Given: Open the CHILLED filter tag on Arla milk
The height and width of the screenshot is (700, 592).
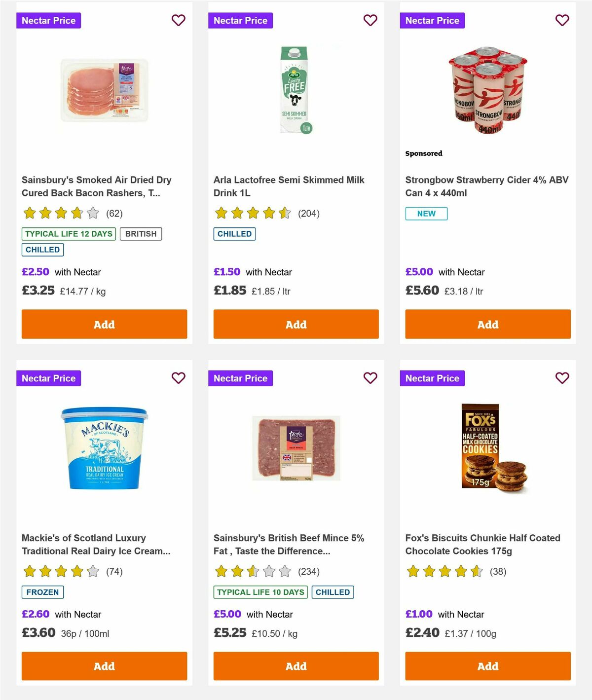Looking at the screenshot, I should point(234,233).
